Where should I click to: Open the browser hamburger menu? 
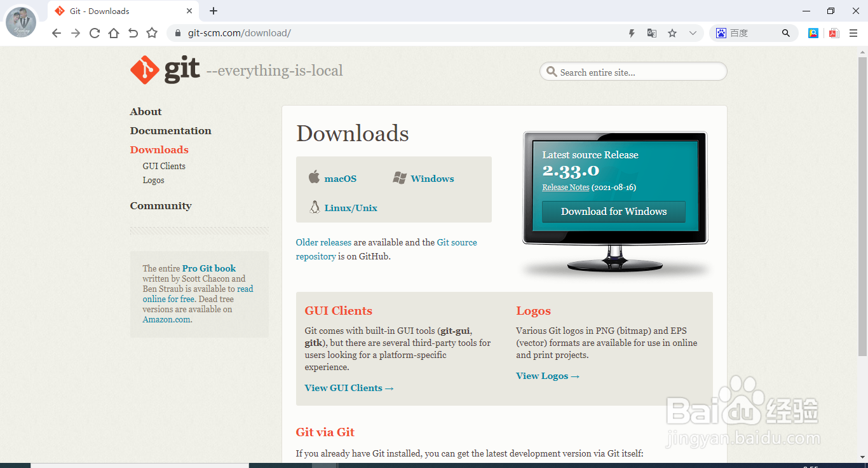[x=853, y=32]
